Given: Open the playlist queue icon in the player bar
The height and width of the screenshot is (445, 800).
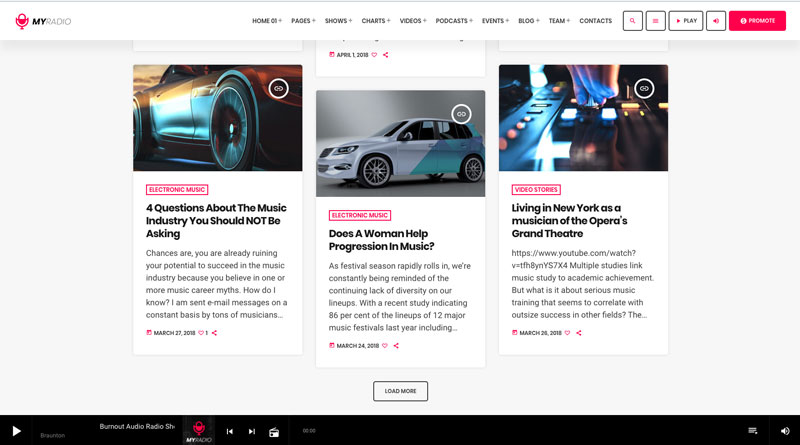Looking at the screenshot, I should pos(752,431).
